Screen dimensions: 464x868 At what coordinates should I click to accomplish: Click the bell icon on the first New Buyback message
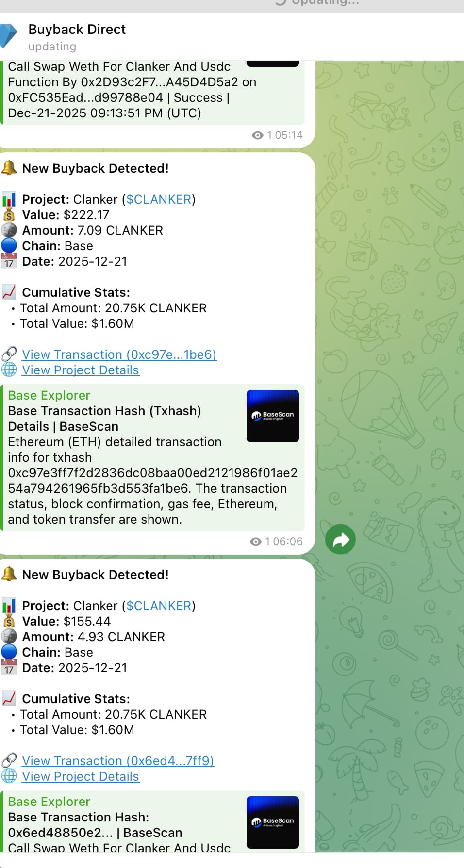pyautogui.click(x=9, y=168)
